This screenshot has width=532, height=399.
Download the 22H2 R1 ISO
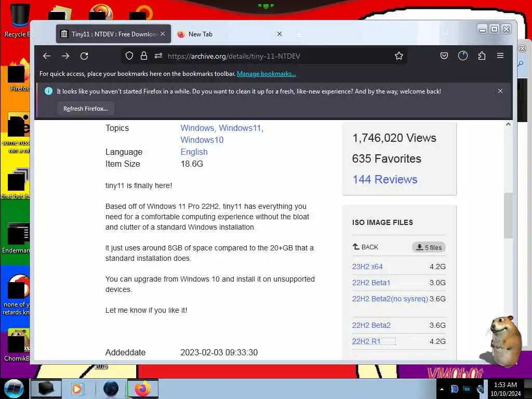tap(366, 341)
